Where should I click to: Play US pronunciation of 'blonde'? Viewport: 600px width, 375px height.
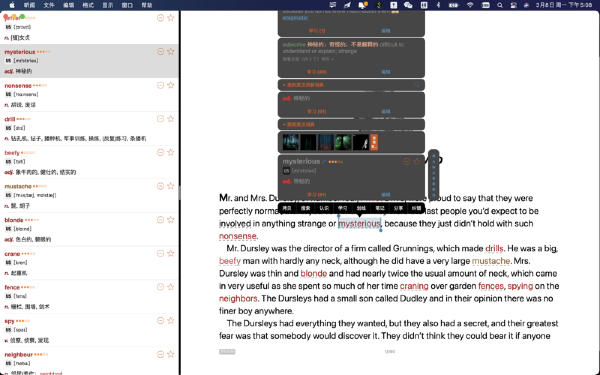8,229
